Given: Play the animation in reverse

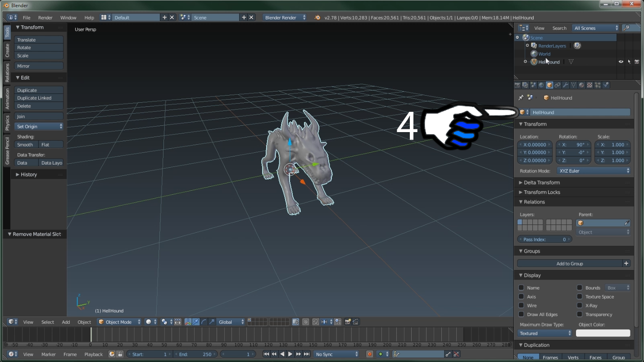Looking at the screenshot, I should (x=282, y=354).
